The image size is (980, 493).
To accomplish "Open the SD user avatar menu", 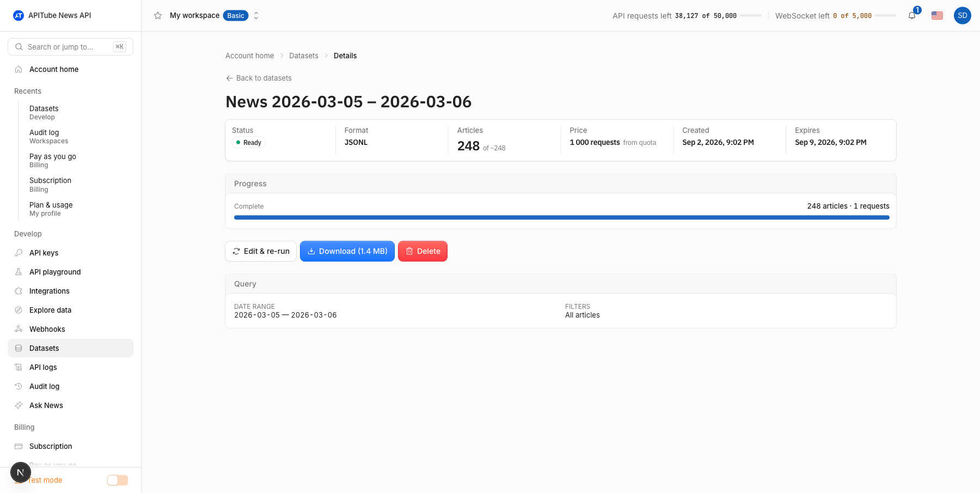I will [x=963, y=15].
